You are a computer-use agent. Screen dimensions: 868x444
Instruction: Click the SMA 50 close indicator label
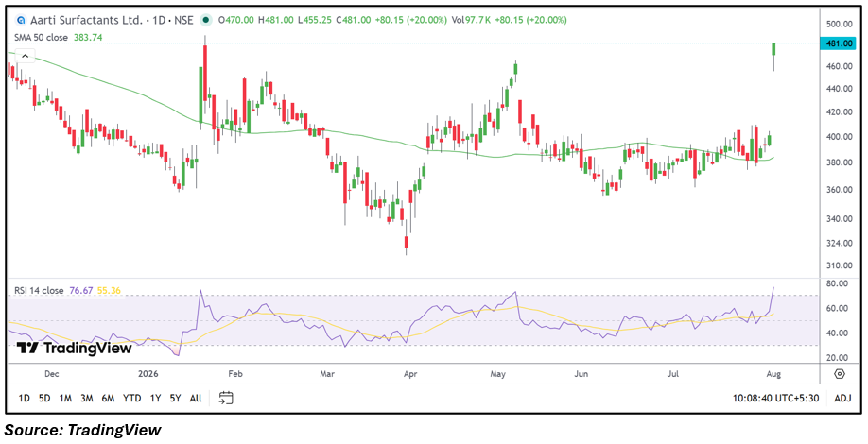click(x=43, y=38)
